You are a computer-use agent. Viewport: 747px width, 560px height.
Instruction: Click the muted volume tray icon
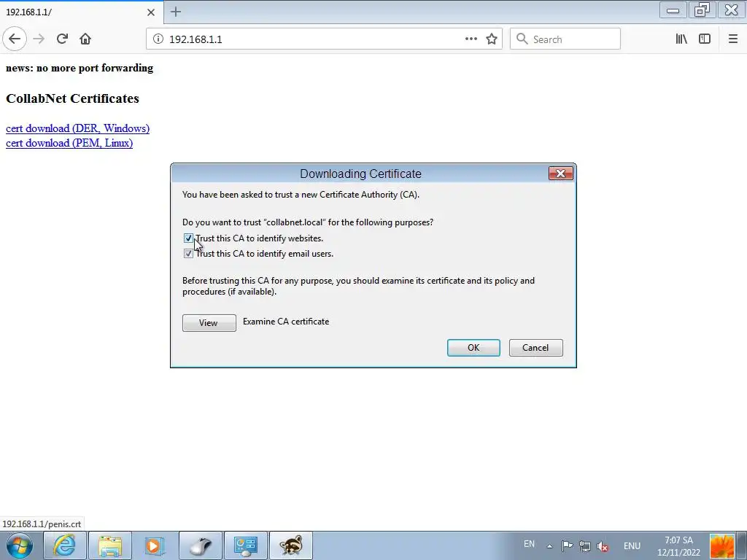click(603, 546)
